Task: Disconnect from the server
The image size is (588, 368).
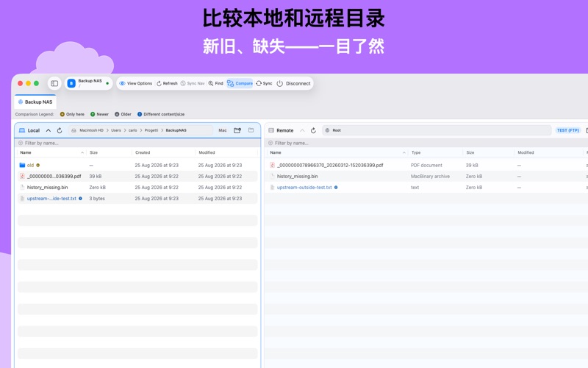Action: [x=293, y=83]
